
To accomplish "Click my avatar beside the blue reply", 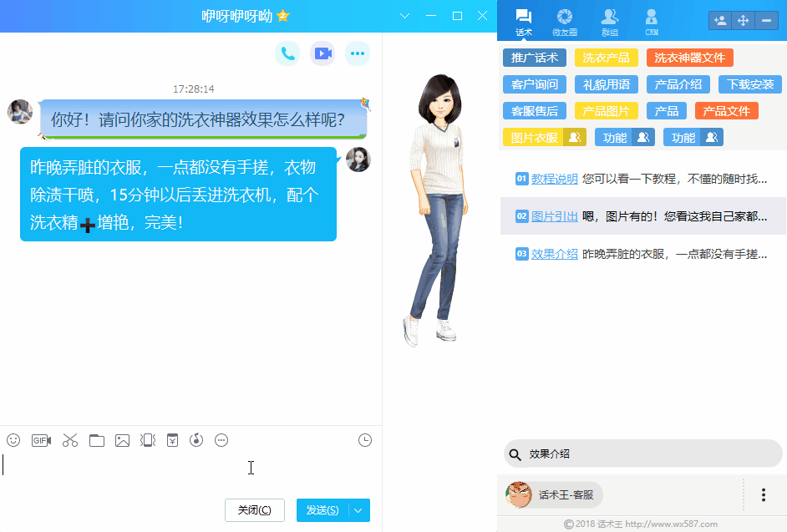I will (358, 160).
